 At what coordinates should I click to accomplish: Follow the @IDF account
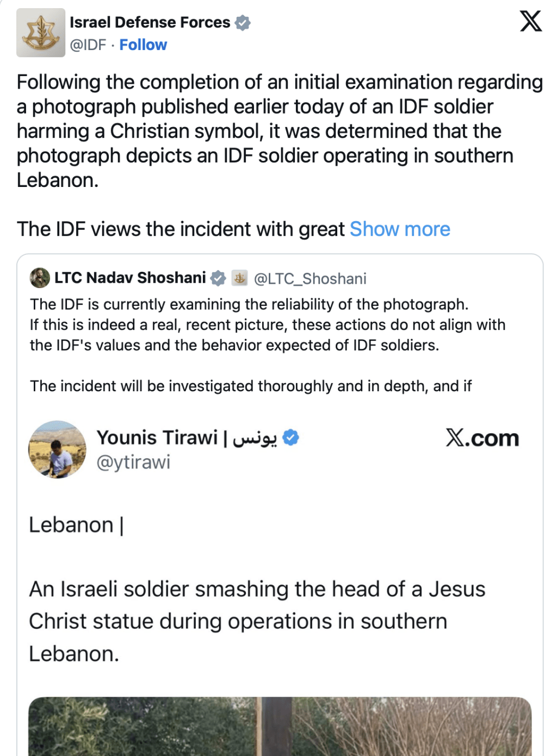(143, 45)
